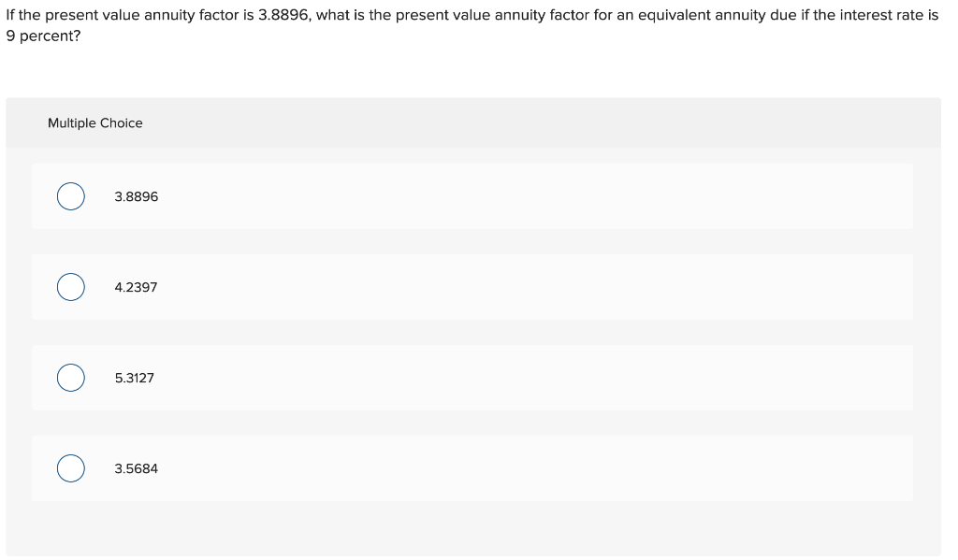
Task: Click the Multiple Choice section header
Action: click(x=94, y=122)
